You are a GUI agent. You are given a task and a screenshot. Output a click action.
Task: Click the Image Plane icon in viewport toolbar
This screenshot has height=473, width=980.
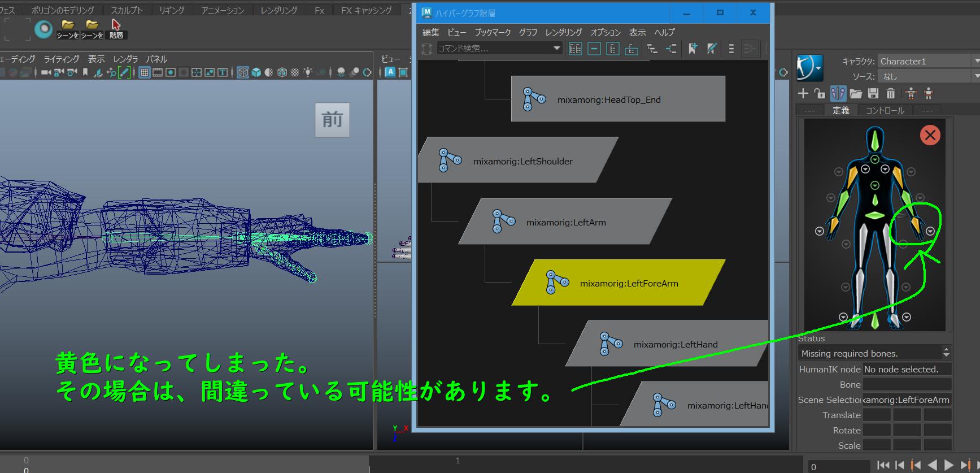pos(98,72)
